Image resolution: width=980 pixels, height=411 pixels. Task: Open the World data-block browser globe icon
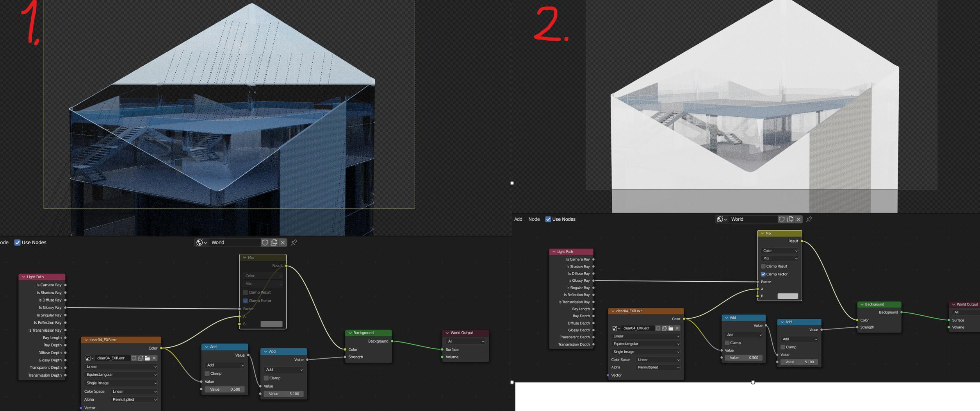(200, 242)
